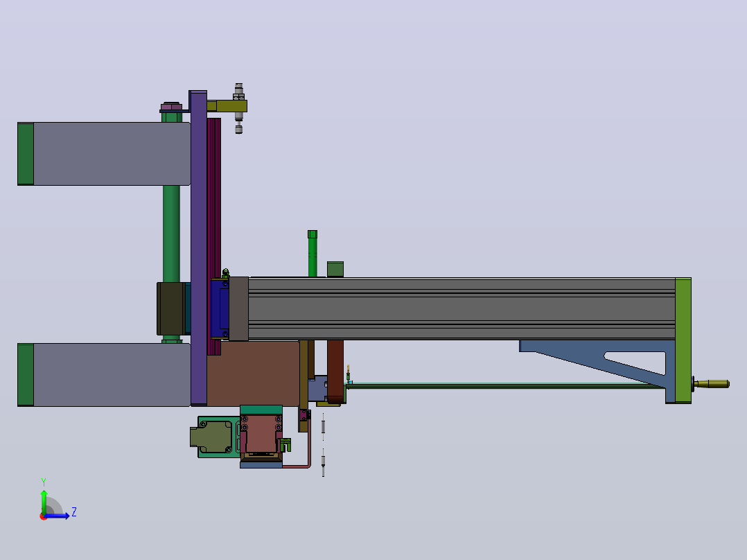Pick the dark olive coupling block on shaft
The image size is (747, 560).
[171, 309]
